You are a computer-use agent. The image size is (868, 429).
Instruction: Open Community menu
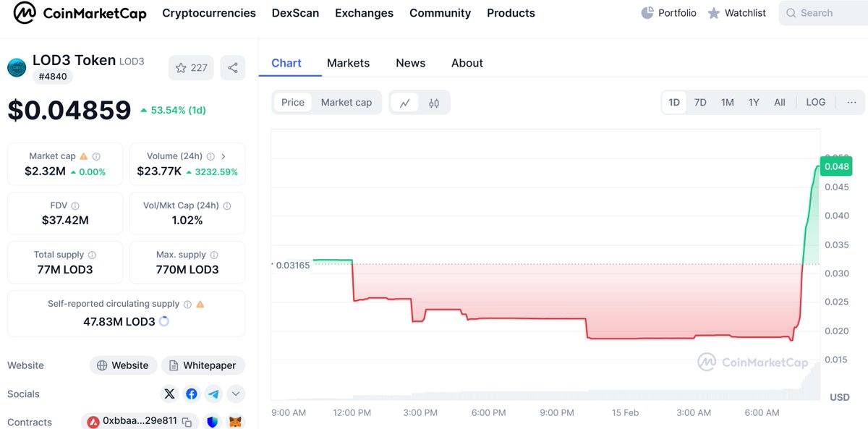(440, 13)
